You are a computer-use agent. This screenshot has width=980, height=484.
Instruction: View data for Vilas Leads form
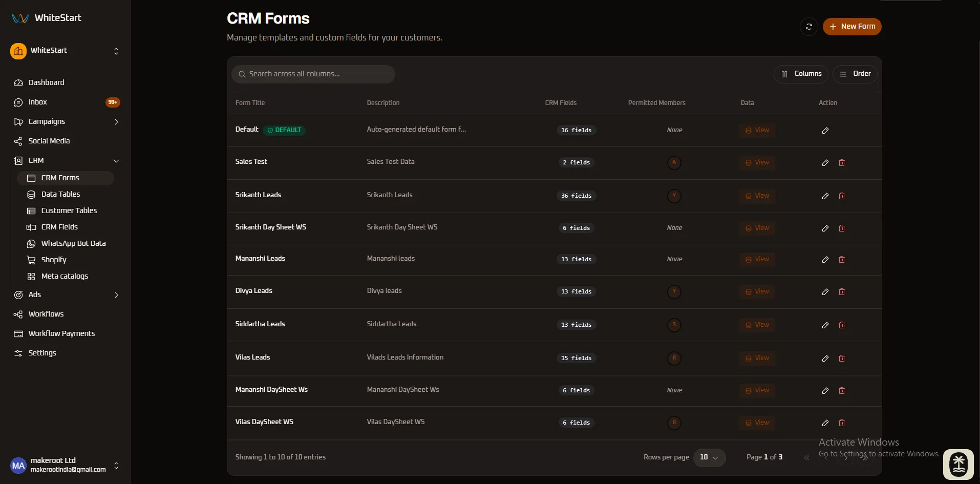tap(757, 358)
